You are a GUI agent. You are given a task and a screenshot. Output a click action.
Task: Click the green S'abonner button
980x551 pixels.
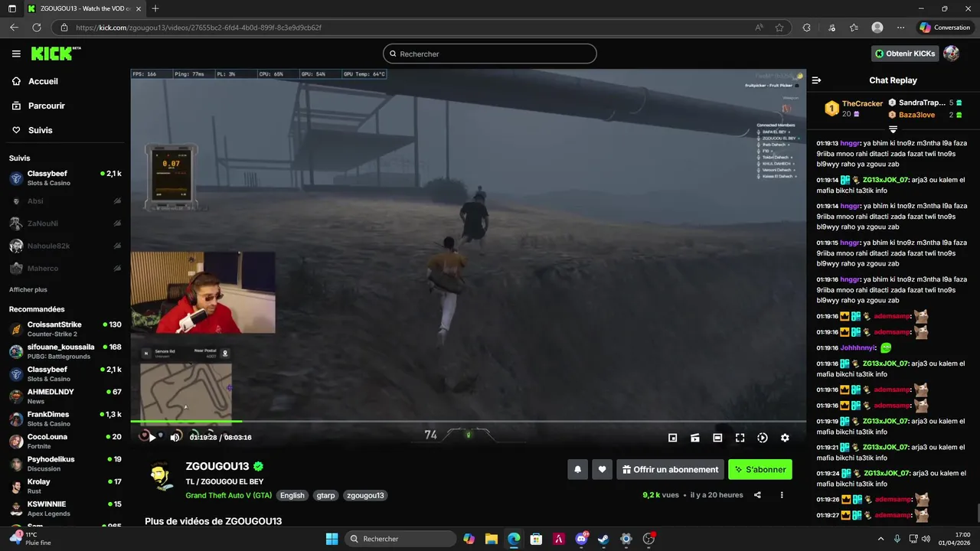[760, 469]
